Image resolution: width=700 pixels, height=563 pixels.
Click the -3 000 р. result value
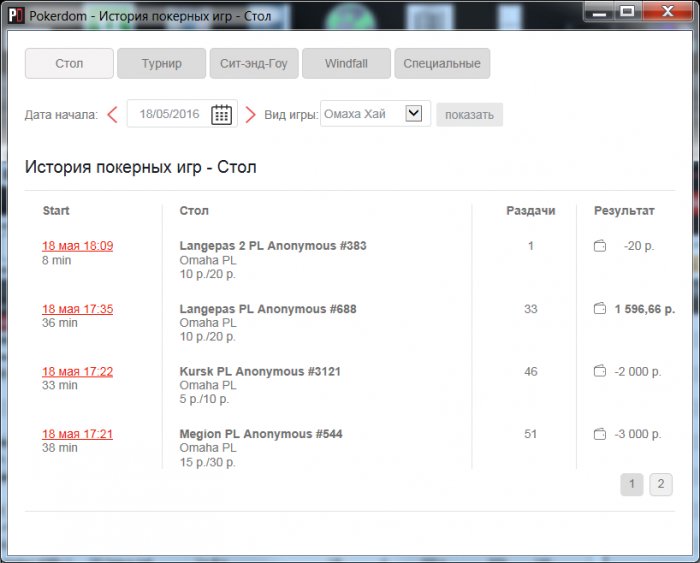pyautogui.click(x=638, y=434)
